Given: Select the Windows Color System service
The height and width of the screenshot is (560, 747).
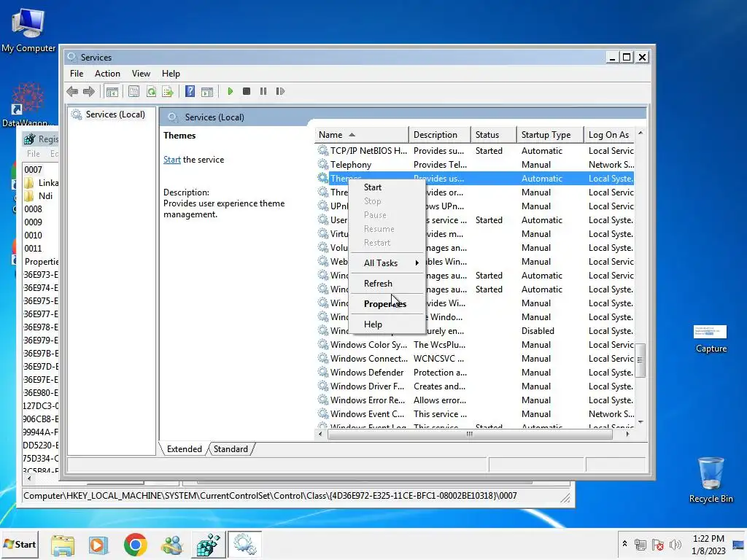Looking at the screenshot, I should pyautogui.click(x=475, y=344).
